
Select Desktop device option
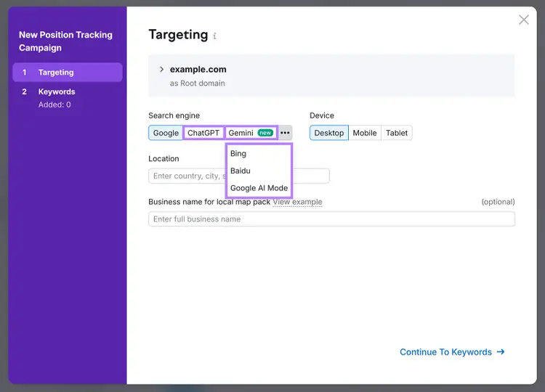tap(328, 133)
